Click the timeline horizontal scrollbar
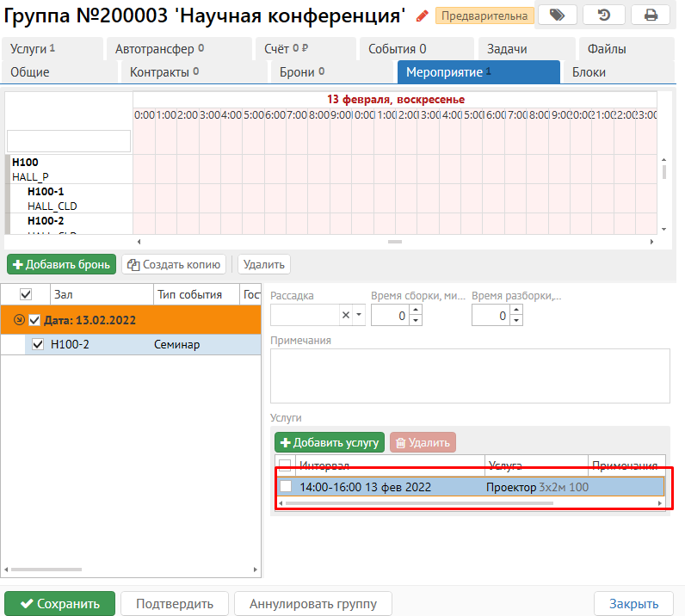The height and width of the screenshot is (616, 685). 395,242
